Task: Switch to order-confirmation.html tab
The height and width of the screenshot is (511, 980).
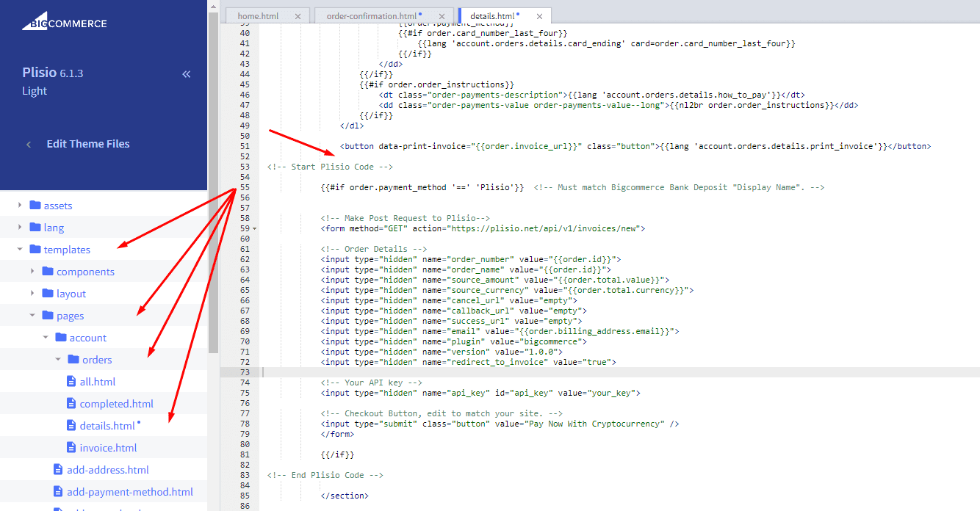Action: [x=372, y=16]
